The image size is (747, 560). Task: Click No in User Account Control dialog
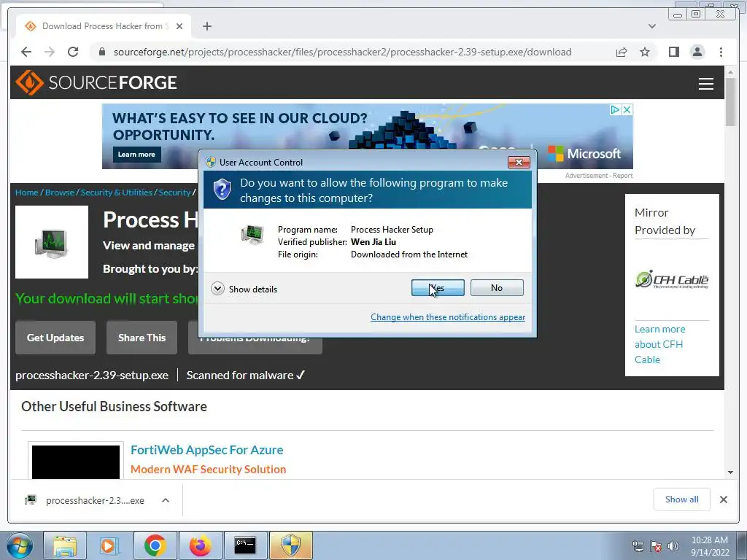click(x=497, y=287)
